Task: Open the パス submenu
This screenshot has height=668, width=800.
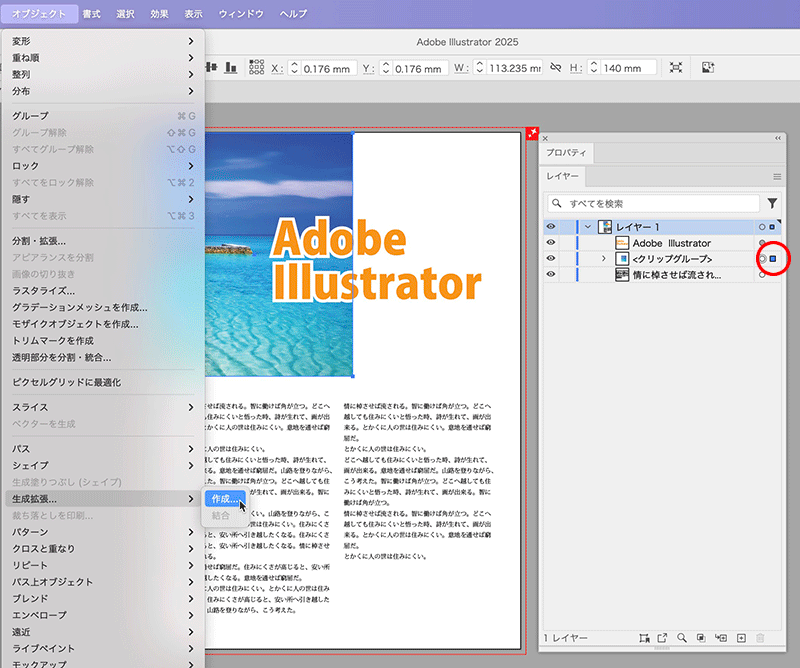Action: pos(103,449)
